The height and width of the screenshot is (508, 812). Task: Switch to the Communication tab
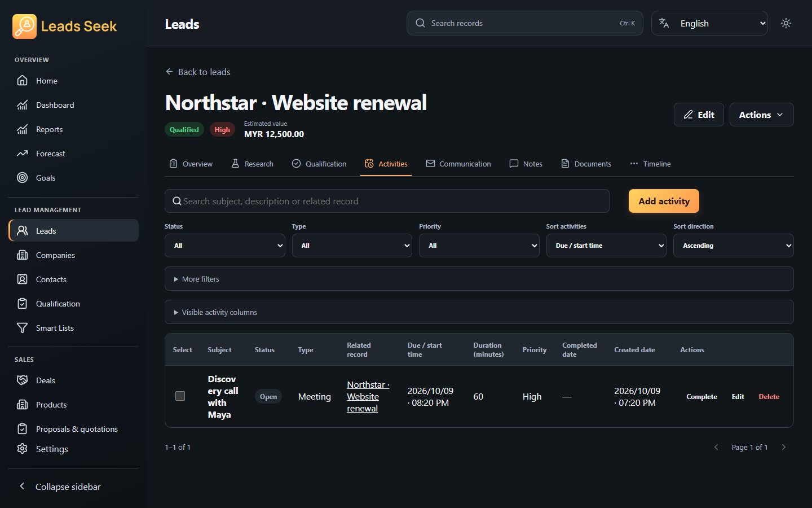tap(458, 164)
